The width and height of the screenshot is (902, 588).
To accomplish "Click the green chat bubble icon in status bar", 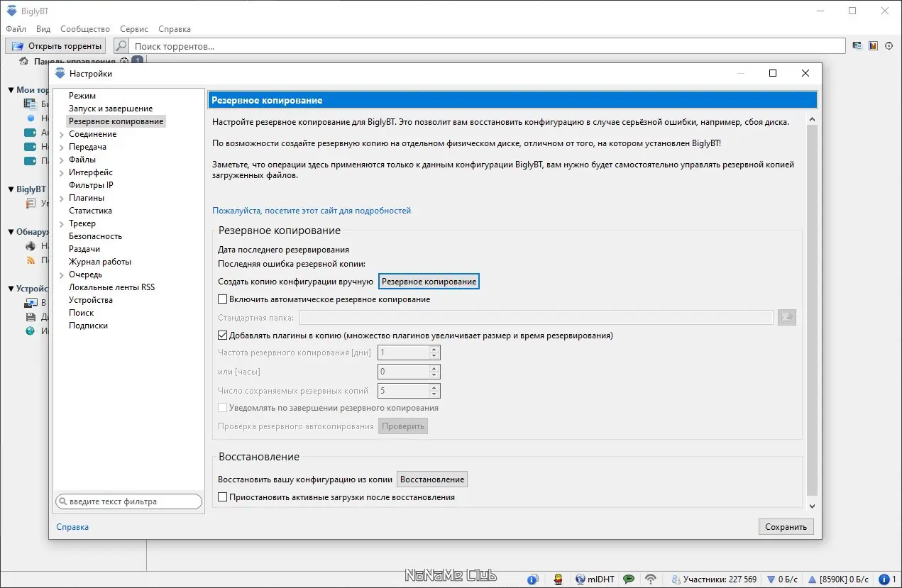I will 629,579.
